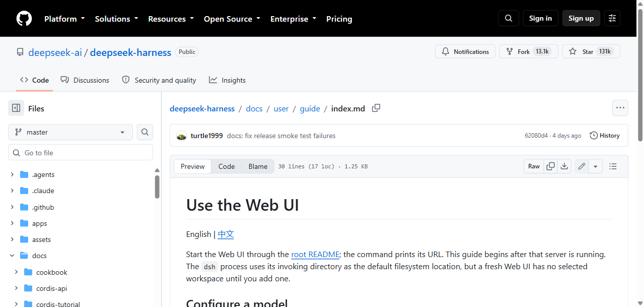Open the deepseek-ai owner link

click(55, 52)
